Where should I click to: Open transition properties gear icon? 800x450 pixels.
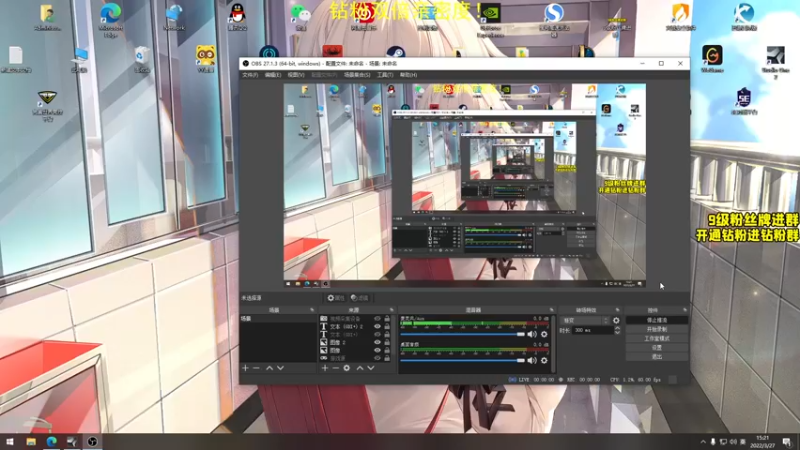[x=616, y=321]
